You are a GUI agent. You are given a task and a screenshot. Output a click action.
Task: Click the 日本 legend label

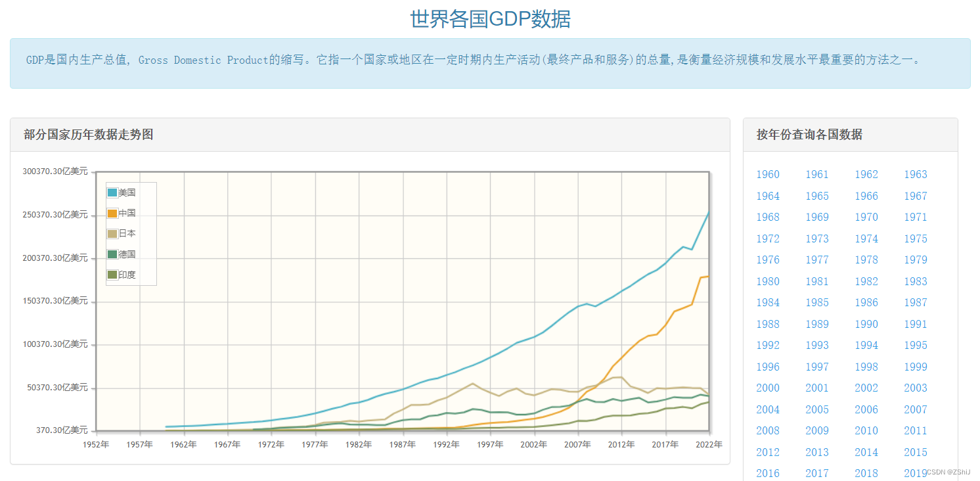click(127, 233)
